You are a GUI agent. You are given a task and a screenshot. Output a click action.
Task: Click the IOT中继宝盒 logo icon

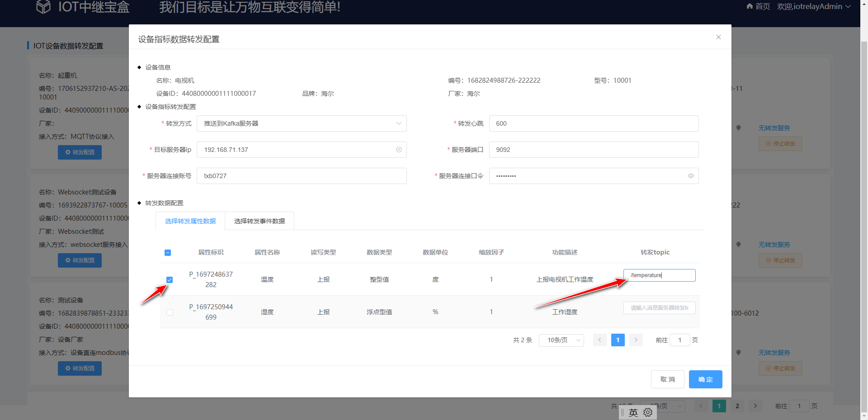43,7
